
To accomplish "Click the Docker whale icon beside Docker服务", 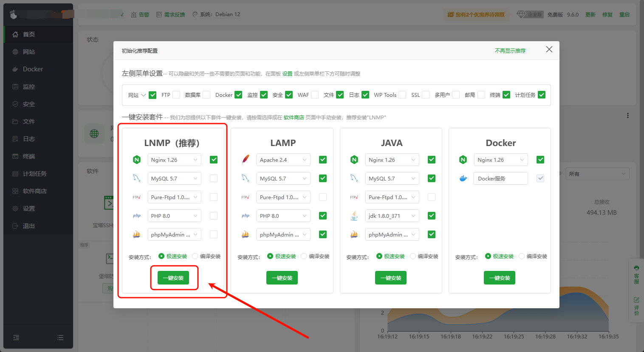I will point(463,178).
